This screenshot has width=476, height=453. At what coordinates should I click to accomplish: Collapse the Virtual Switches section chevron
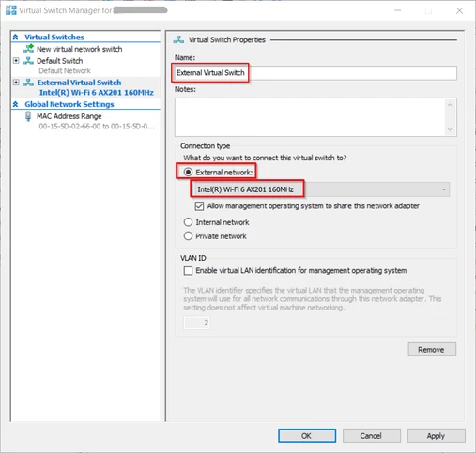click(x=15, y=38)
